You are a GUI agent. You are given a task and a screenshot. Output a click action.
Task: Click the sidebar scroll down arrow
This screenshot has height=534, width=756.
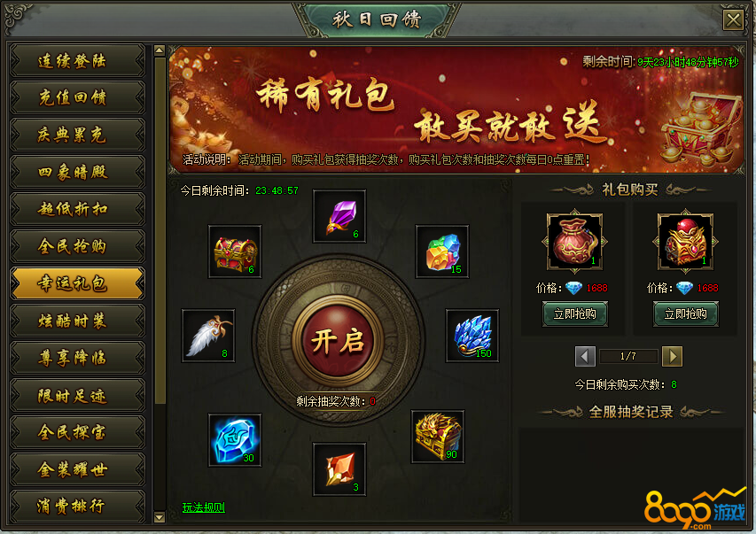(x=160, y=517)
